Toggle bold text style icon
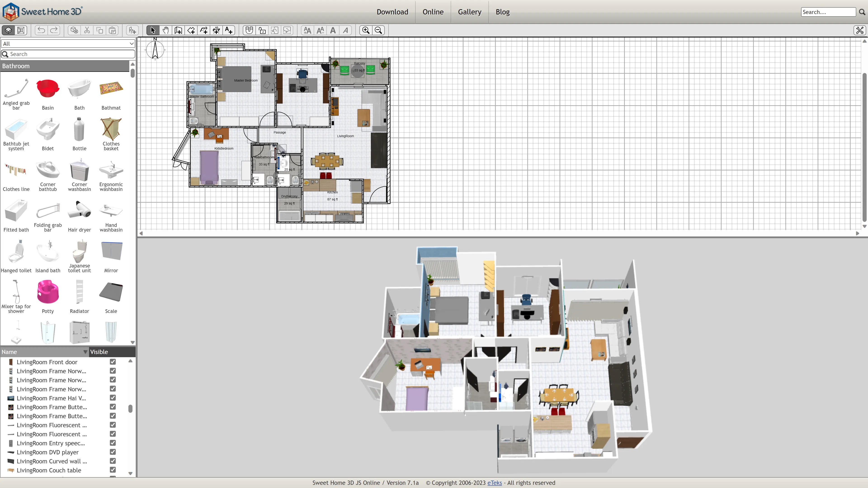Screen dimensions: 868x488 tap(333, 30)
